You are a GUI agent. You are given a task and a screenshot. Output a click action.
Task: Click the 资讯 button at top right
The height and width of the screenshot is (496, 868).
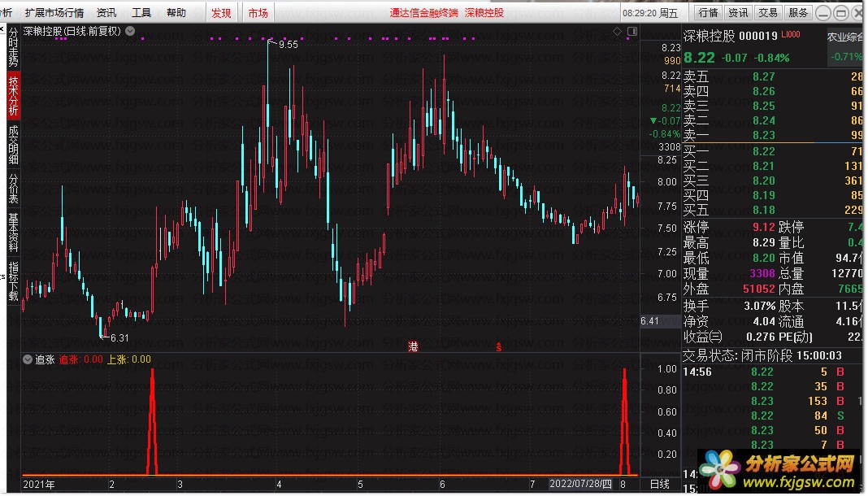click(738, 12)
